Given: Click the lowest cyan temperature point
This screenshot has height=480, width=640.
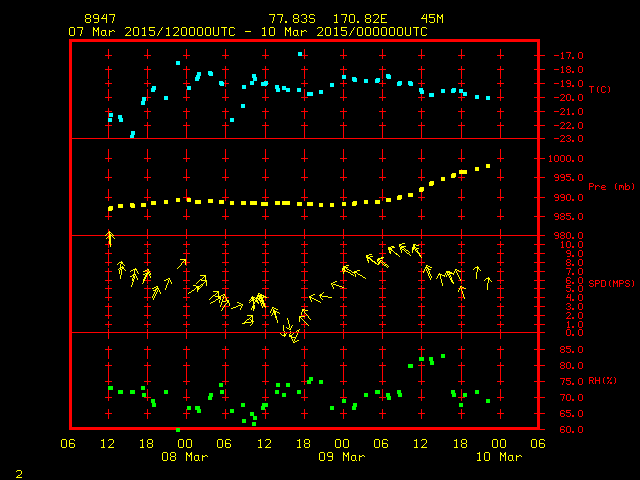Looking at the screenshot, I should [x=132, y=134].
